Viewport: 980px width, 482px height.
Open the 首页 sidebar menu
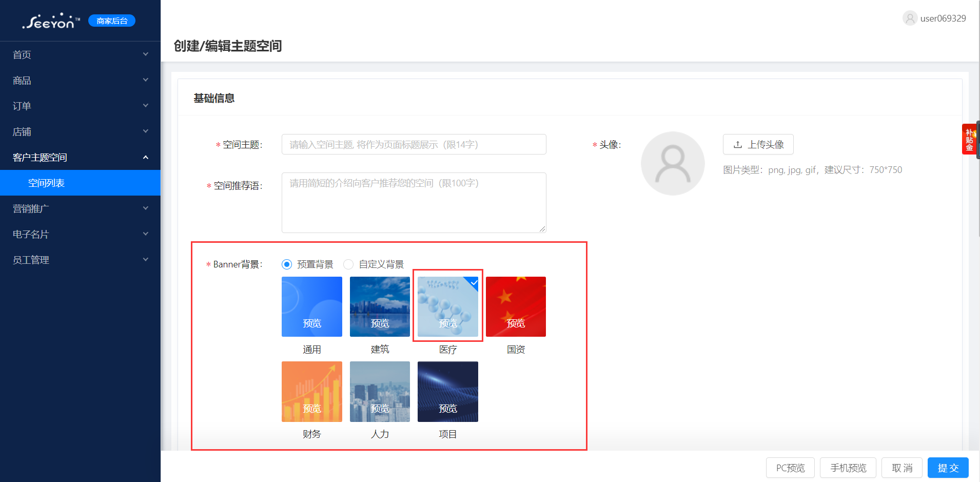(80, 54)
